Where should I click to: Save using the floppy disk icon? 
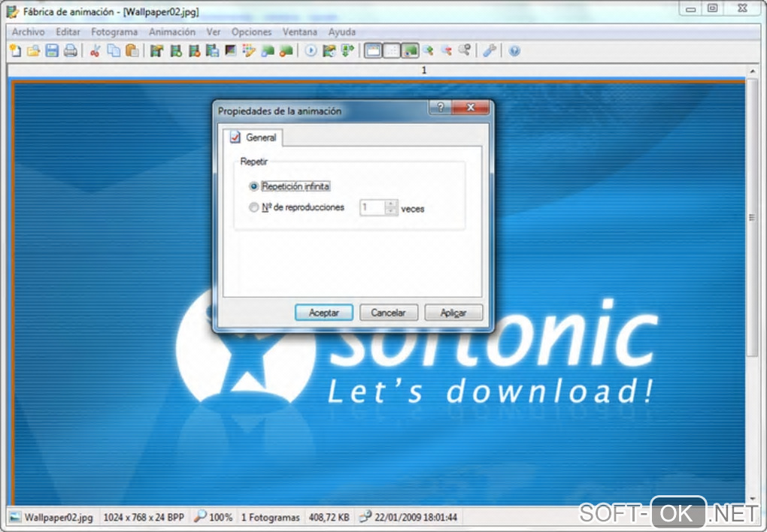pos(52,50)
